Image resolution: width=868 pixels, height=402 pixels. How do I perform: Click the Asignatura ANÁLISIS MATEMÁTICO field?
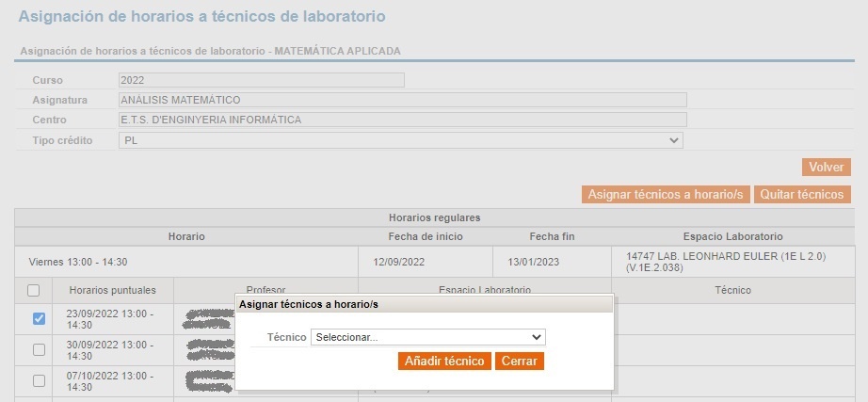pos(402,100)
